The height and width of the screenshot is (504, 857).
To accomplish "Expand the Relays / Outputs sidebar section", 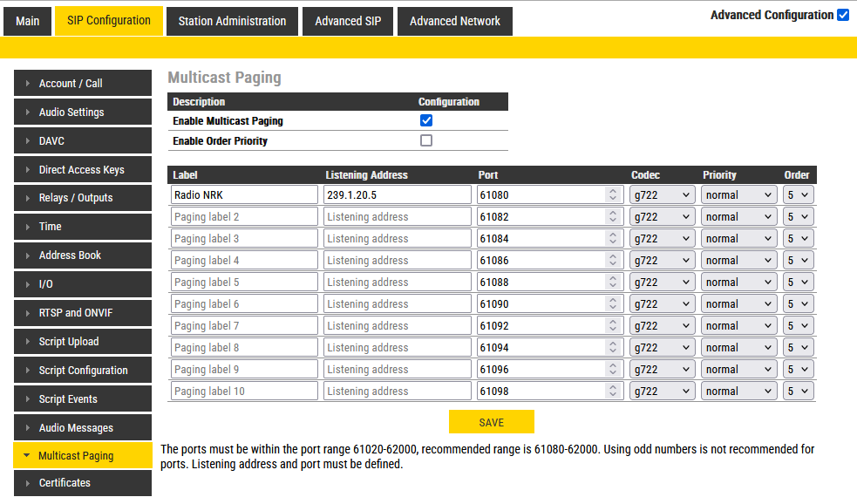I will [x=82, y=198].
